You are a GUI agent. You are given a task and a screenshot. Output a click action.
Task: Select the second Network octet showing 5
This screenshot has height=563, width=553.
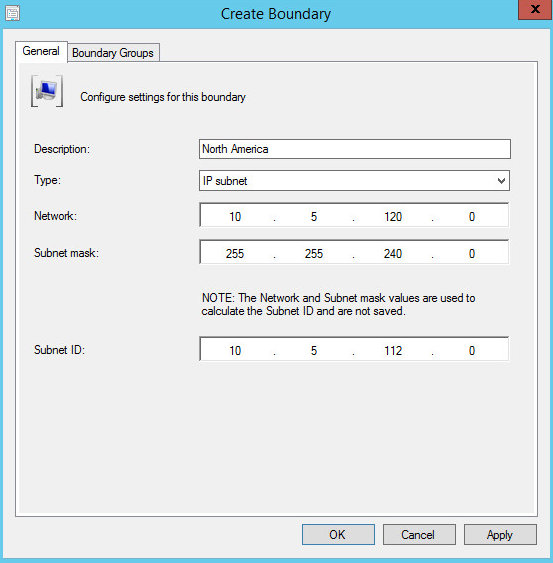coord(314,217)
